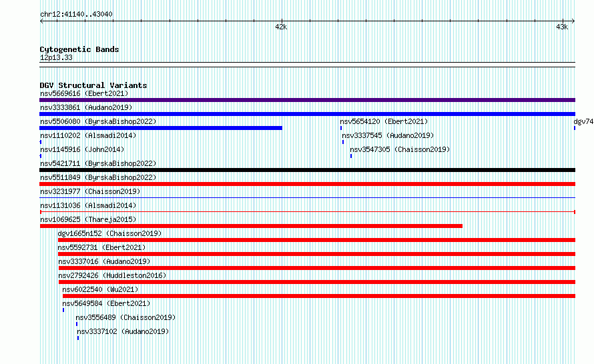The height and width of the screenshot is (364, 594).
Task: Click the 43k ruler tick label
Action: [562, 27]
